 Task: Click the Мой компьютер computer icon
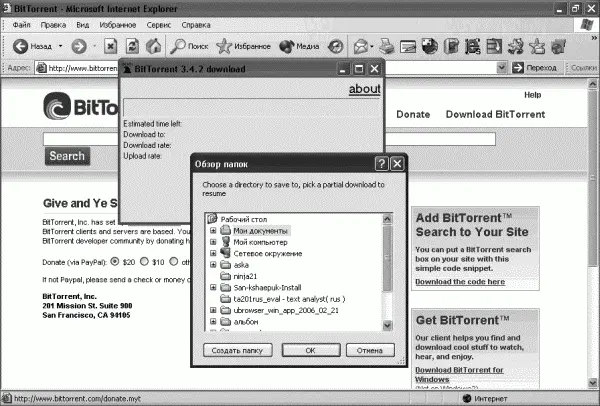(226, 242)
